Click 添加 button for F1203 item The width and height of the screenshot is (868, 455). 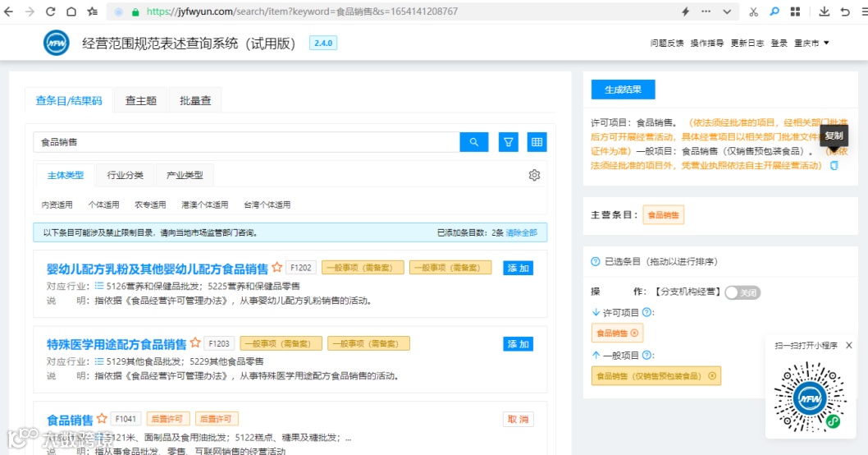519,344
